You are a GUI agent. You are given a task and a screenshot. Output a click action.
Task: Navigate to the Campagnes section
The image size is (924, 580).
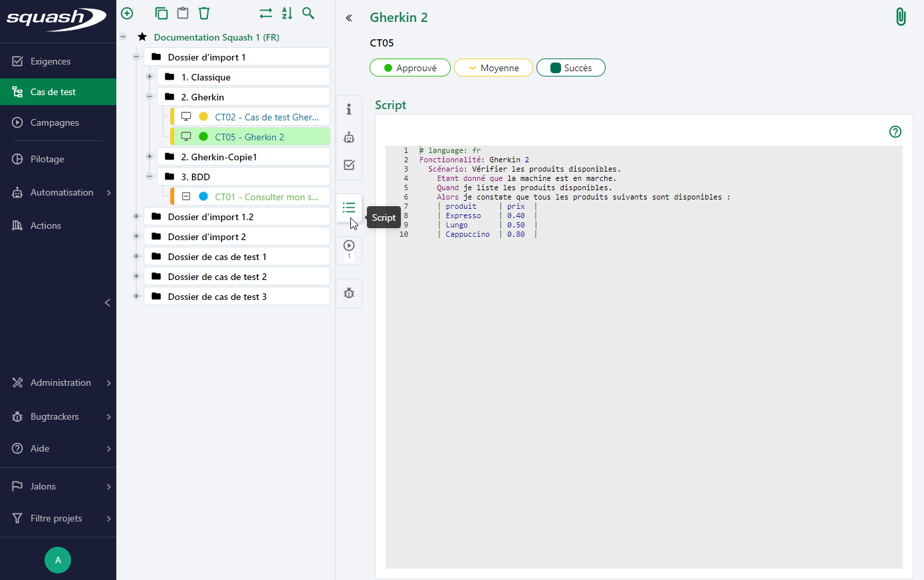[x=55, y=122]
